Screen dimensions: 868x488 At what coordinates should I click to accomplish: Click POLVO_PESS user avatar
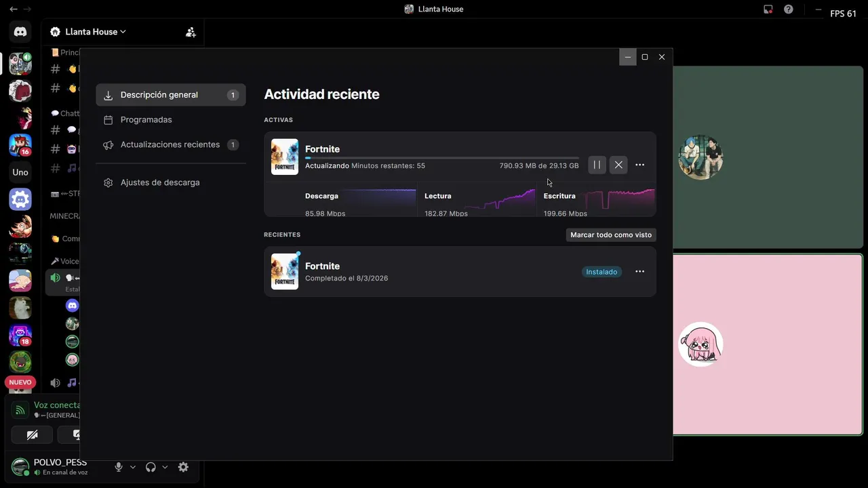pyautogui.click(x=20, y=467)
